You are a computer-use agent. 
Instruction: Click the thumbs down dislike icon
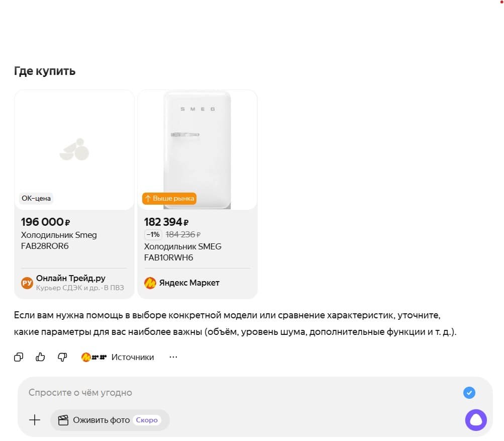(x=62, y=357)
